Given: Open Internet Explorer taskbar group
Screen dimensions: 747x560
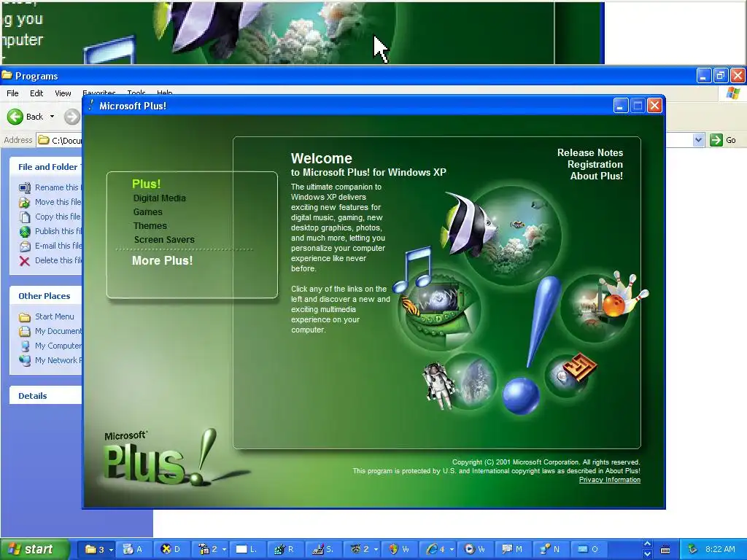Looking at the screenshot, I should click(x=438, y=550).
